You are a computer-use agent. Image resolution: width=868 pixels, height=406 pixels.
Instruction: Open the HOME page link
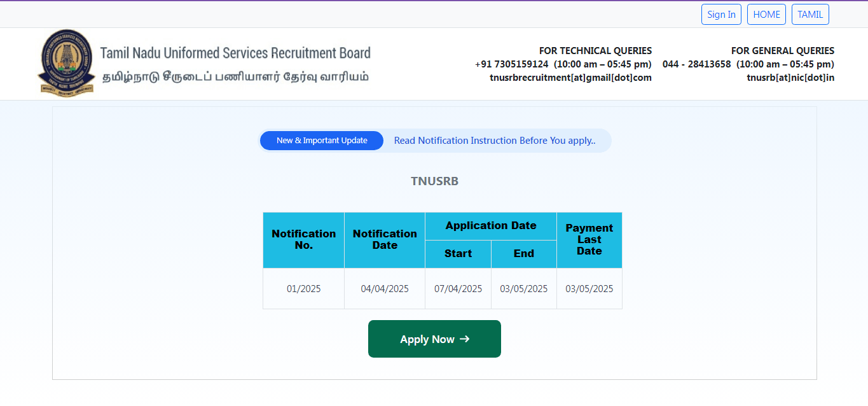click(x=766, y=15)
